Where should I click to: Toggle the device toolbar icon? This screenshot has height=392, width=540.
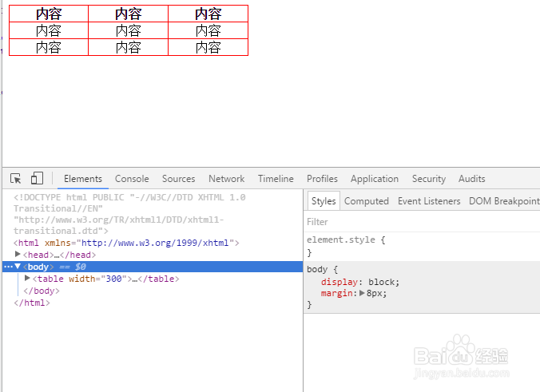coord(37,178)
